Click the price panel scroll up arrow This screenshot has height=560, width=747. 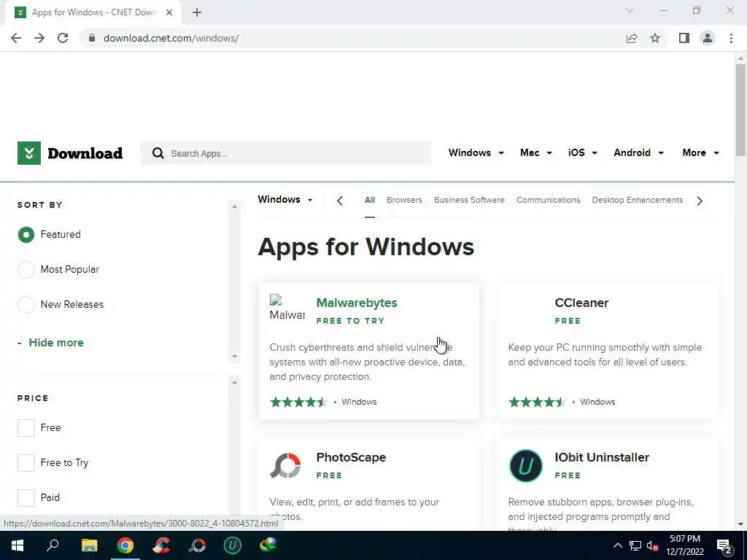point(234,382)
